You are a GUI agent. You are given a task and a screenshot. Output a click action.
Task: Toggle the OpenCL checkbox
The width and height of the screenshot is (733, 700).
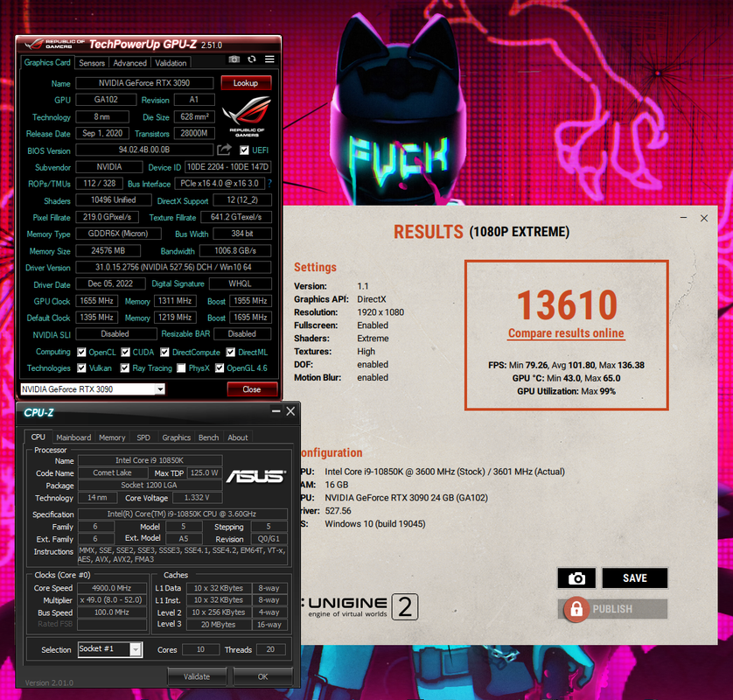coord(81,352)
